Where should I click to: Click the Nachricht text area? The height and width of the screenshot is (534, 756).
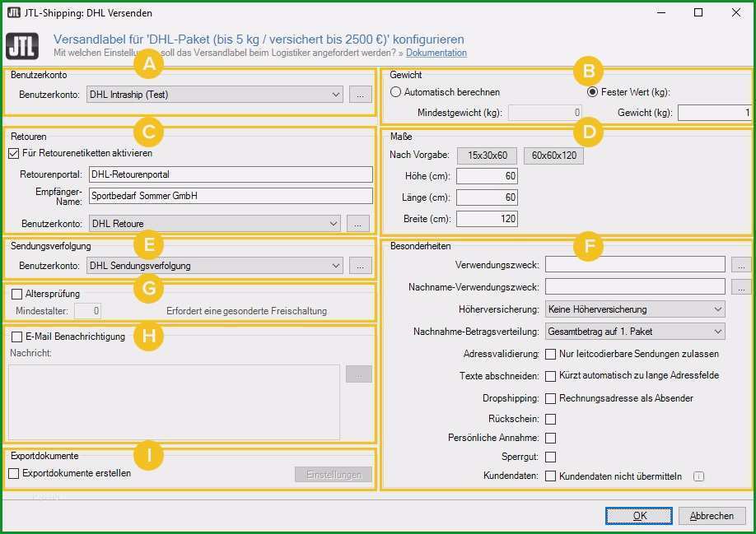(174, 402)
